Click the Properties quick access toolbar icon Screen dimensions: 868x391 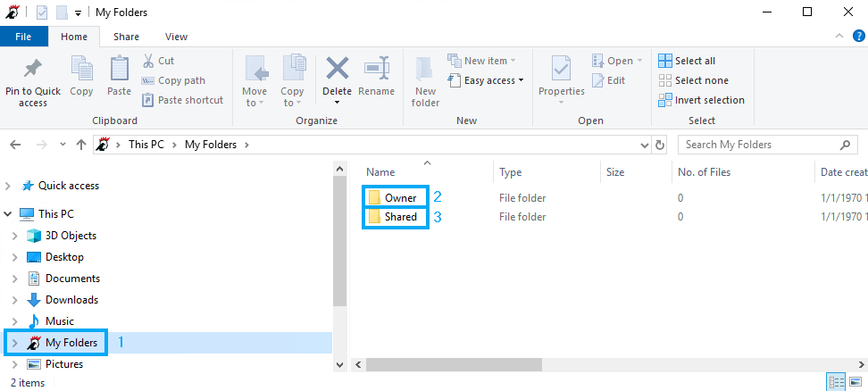tap(42, 12)
